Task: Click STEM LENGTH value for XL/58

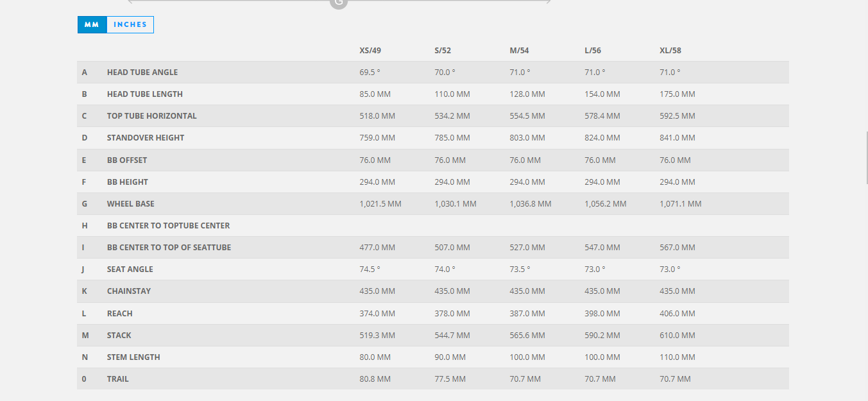Action: [677, 357]
